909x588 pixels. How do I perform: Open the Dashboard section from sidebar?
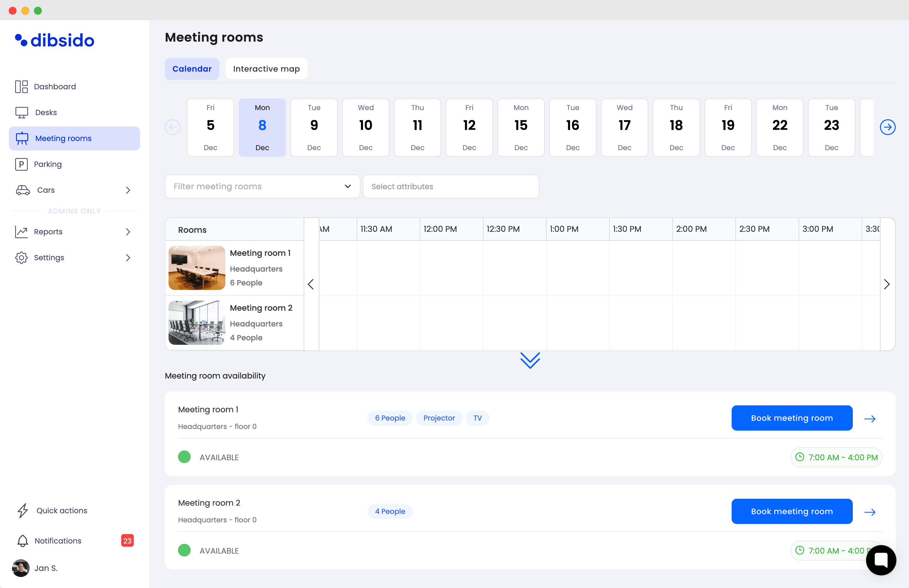point(55,87)
